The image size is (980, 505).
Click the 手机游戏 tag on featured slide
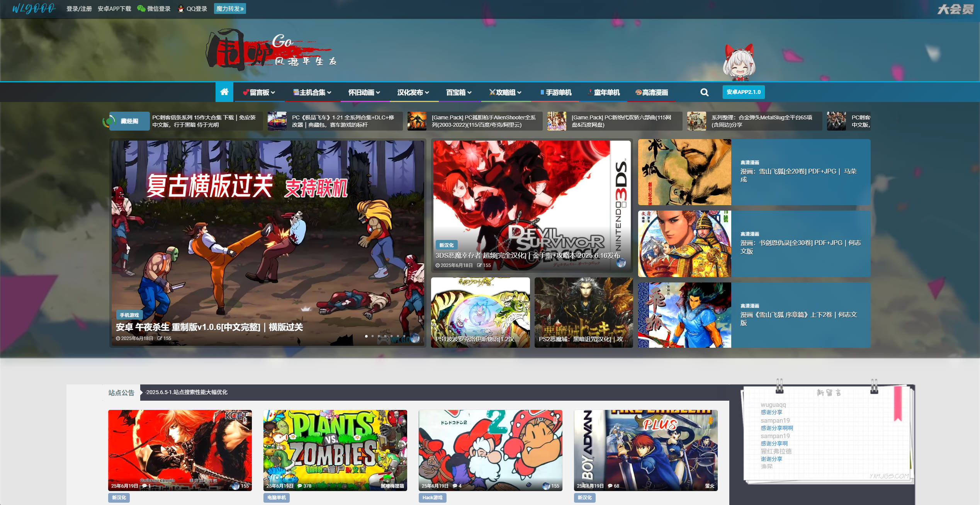tap(129, 315)
